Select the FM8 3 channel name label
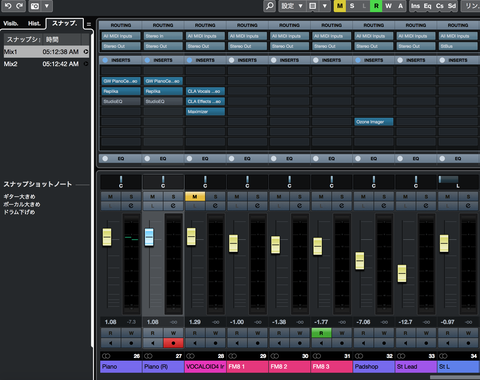This screenshot has width=480, height=380. (332, 367)
